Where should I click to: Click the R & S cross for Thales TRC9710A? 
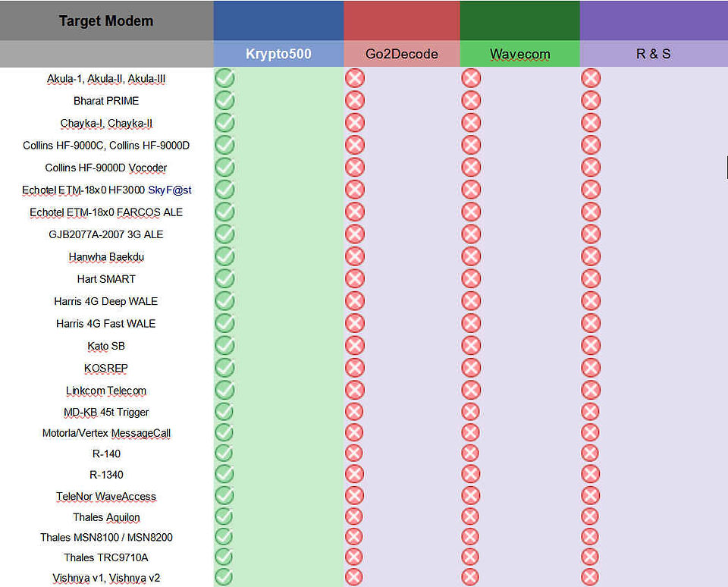coord(590,557)
